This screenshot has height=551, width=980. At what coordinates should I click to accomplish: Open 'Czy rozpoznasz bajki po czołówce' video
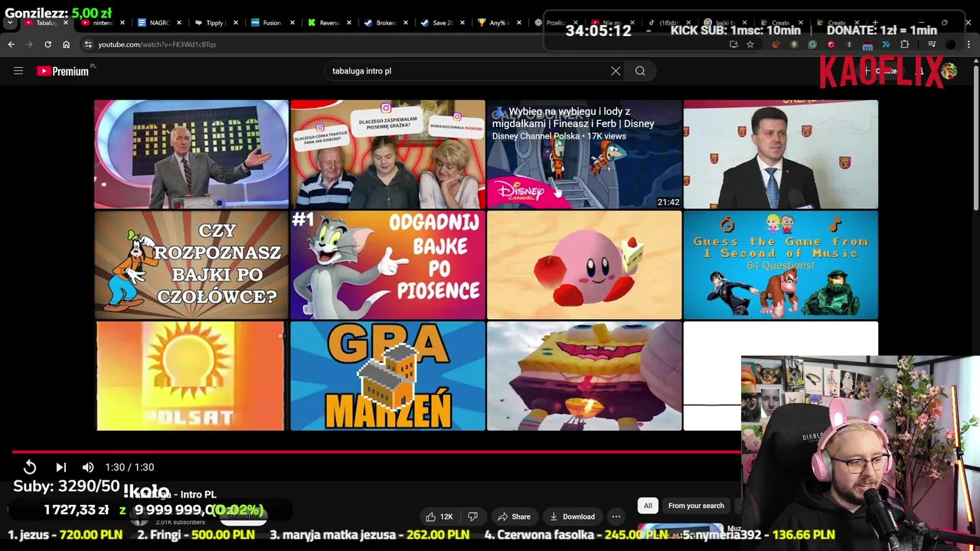coord(191,265)
